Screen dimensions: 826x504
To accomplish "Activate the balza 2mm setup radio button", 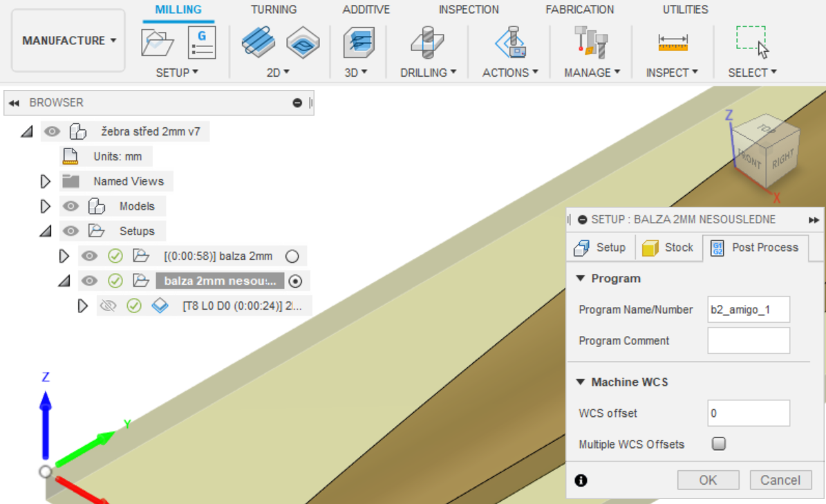I will [292, 256].
